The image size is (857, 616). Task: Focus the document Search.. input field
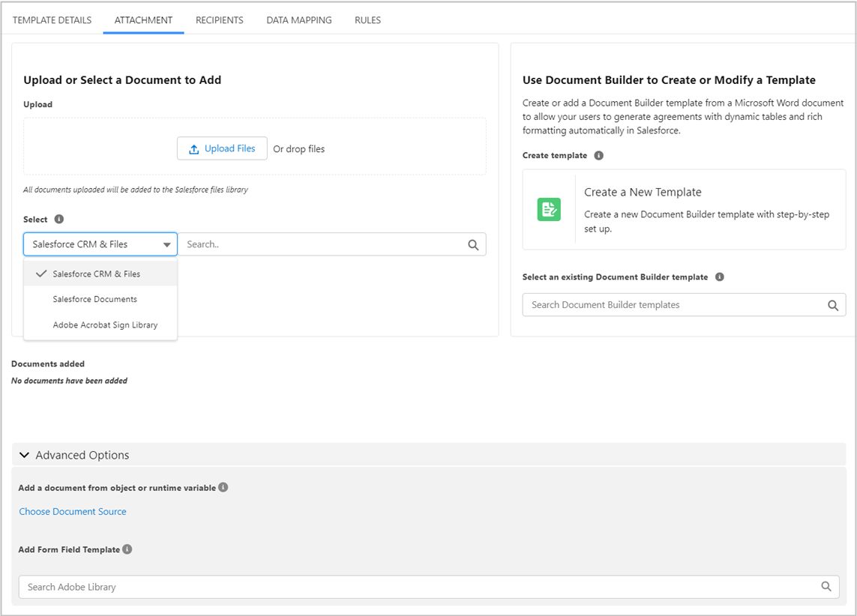click(332, 244)
